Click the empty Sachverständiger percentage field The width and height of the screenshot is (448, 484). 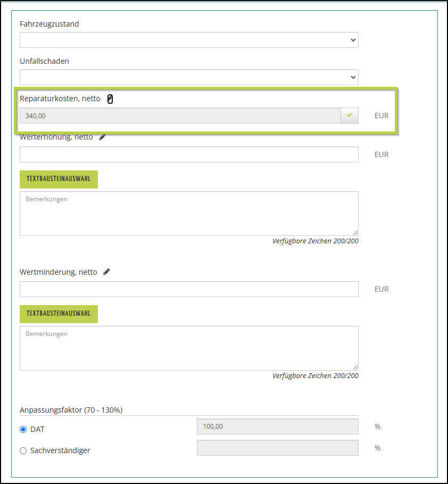click(x=277, y=448)
